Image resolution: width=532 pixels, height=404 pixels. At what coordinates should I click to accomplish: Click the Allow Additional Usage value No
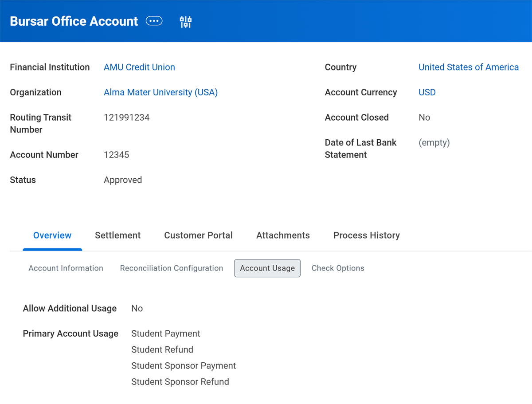click(x=137, y=309)
